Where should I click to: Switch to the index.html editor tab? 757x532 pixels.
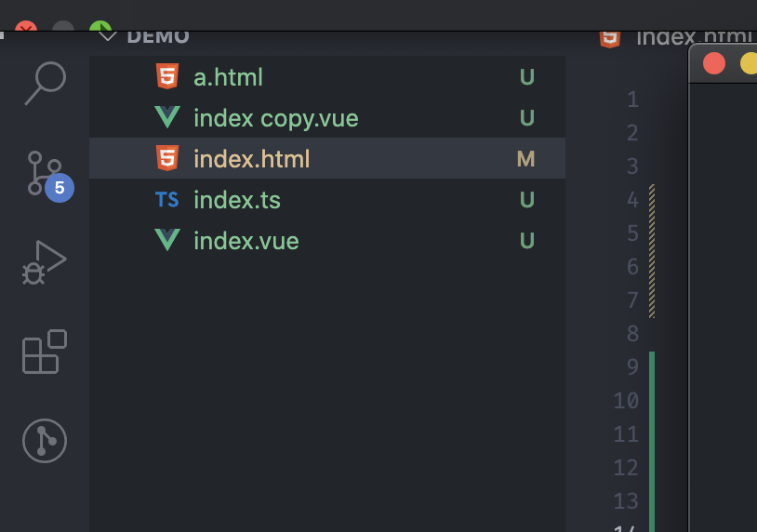(x=676, y=37)
